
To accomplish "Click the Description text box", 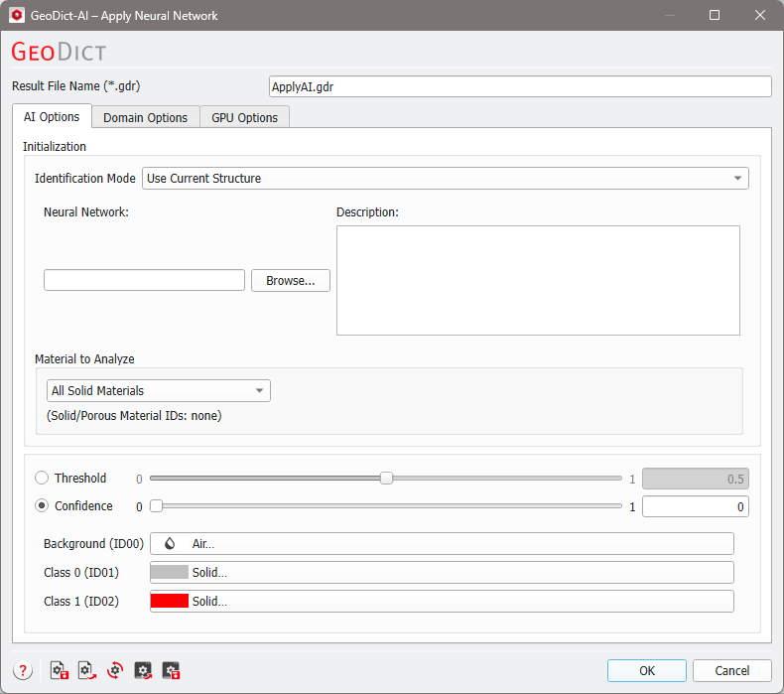I will click(x=538, y=280).
